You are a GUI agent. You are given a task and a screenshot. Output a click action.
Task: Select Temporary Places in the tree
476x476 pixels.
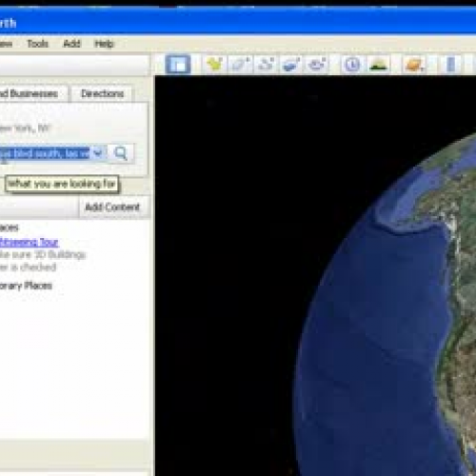coord(26,286)
